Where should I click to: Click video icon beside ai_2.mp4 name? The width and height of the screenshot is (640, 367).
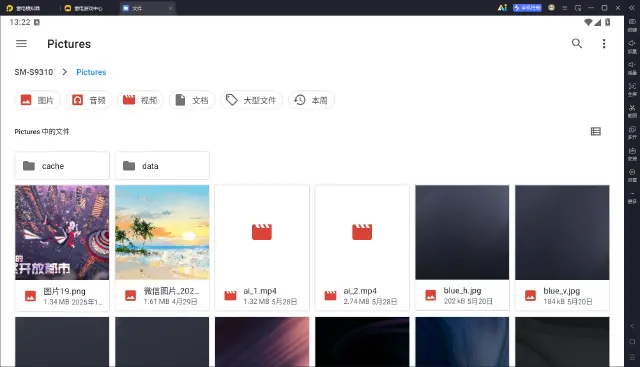pos(330,296)
